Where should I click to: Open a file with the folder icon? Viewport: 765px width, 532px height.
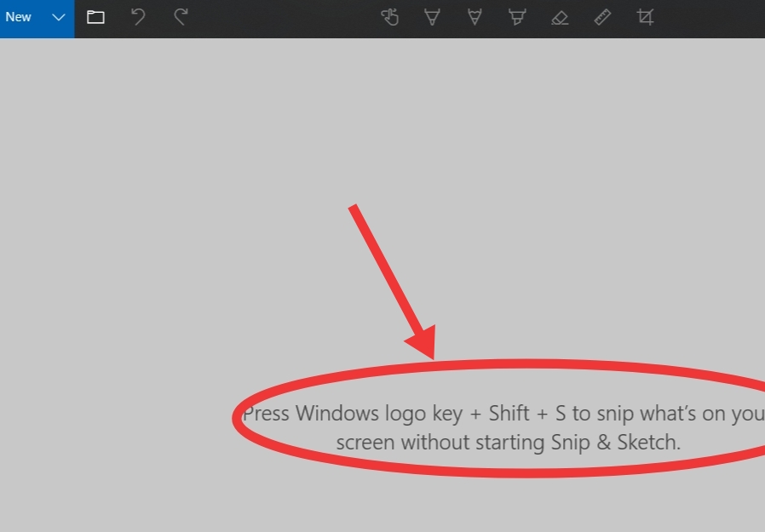(x=95, y=18)
